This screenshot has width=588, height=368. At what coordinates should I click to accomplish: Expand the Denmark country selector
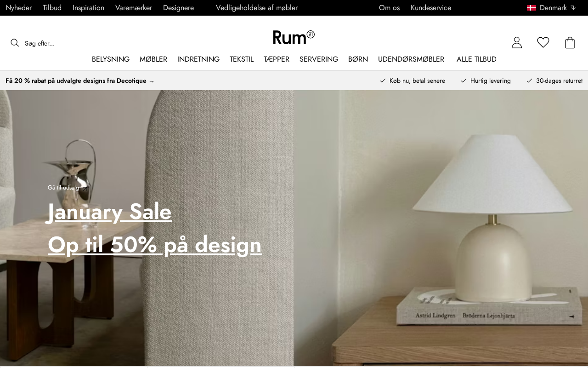(551, 8)
